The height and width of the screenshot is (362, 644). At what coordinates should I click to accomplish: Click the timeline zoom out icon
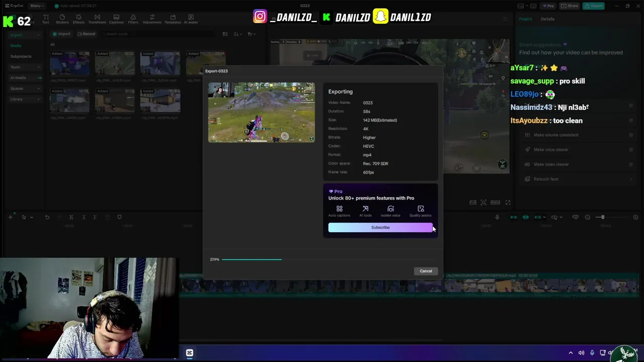(x=587, y=217)
